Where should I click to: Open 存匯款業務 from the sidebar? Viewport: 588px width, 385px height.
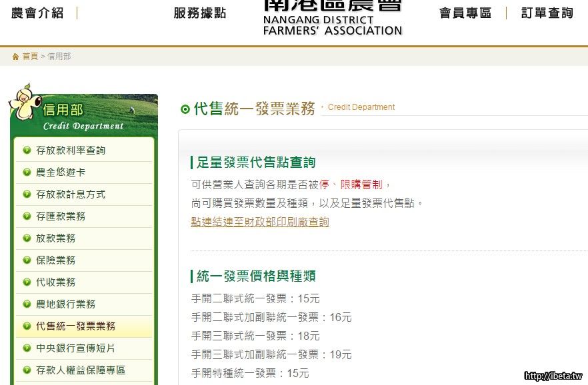[61, 216]
